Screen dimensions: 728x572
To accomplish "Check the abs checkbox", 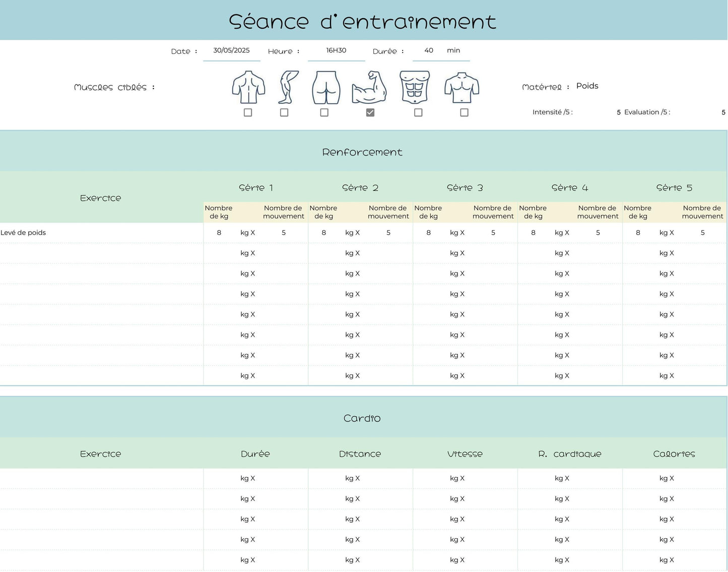I will tap(418, 112).
